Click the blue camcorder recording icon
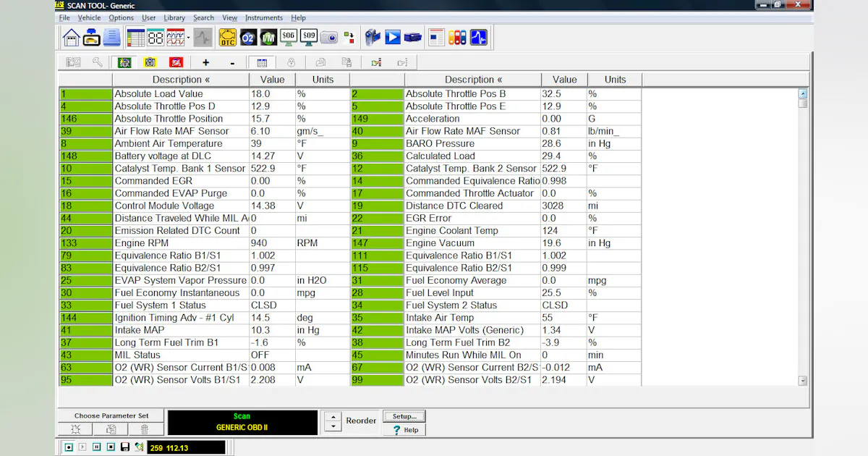Viewport: 868px width, 456px height. coord(373,37)
